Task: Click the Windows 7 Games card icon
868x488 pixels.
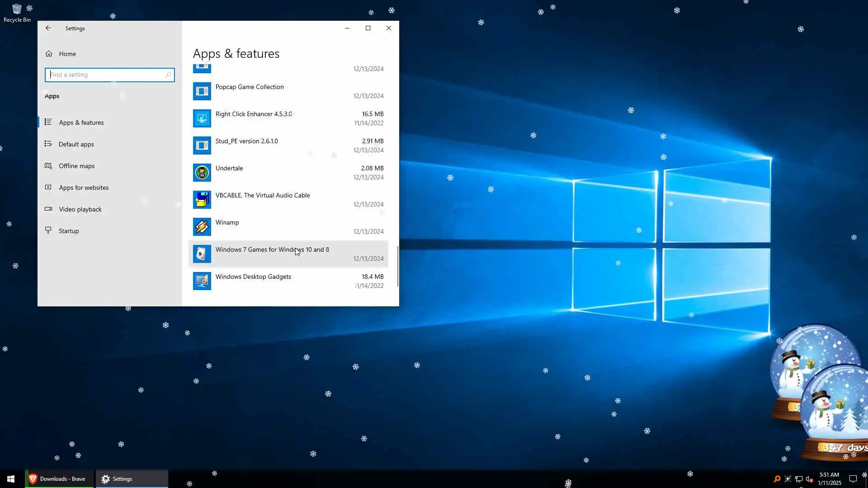Action: coord(202,254)
